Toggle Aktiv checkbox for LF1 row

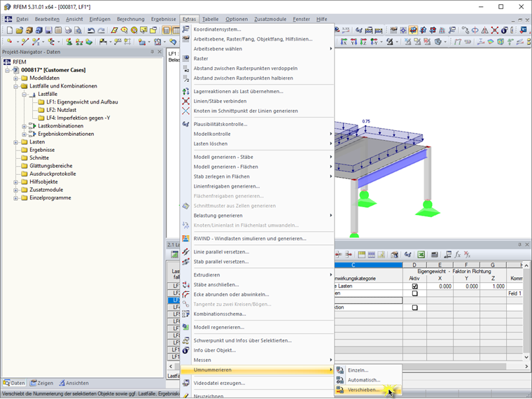pos(414,286)
